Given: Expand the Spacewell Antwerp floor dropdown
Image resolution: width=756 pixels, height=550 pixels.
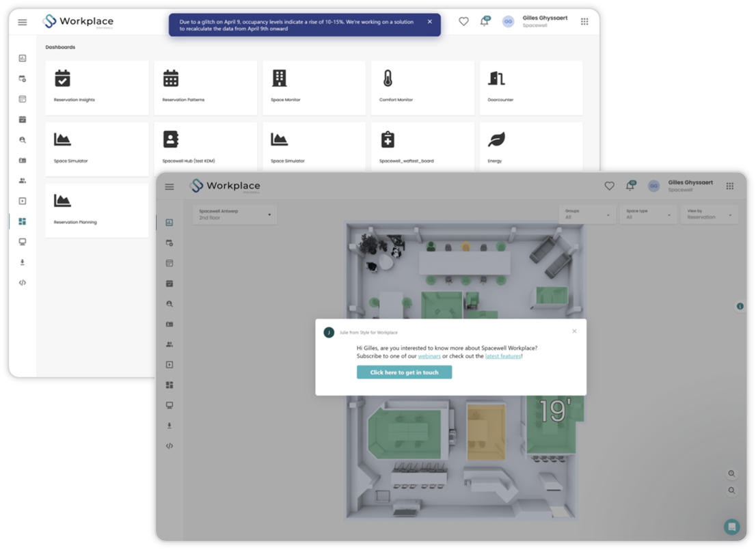Looking at the screenshot, I should (x=235, y=215).
